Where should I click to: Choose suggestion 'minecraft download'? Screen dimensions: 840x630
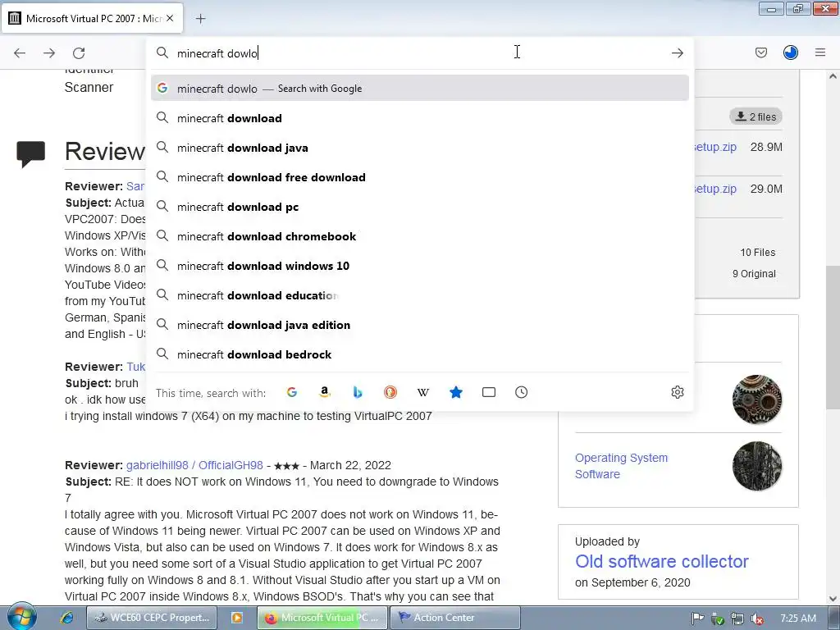click(420, 118)
